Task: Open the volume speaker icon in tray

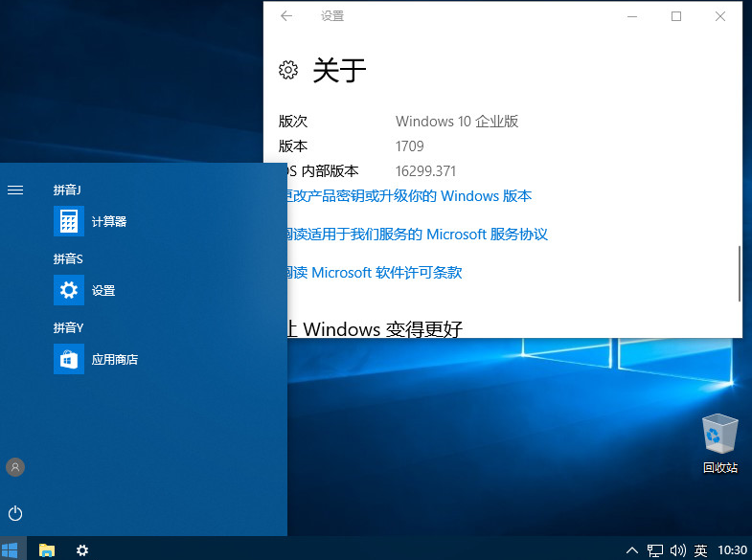Action: click(678, 550)
